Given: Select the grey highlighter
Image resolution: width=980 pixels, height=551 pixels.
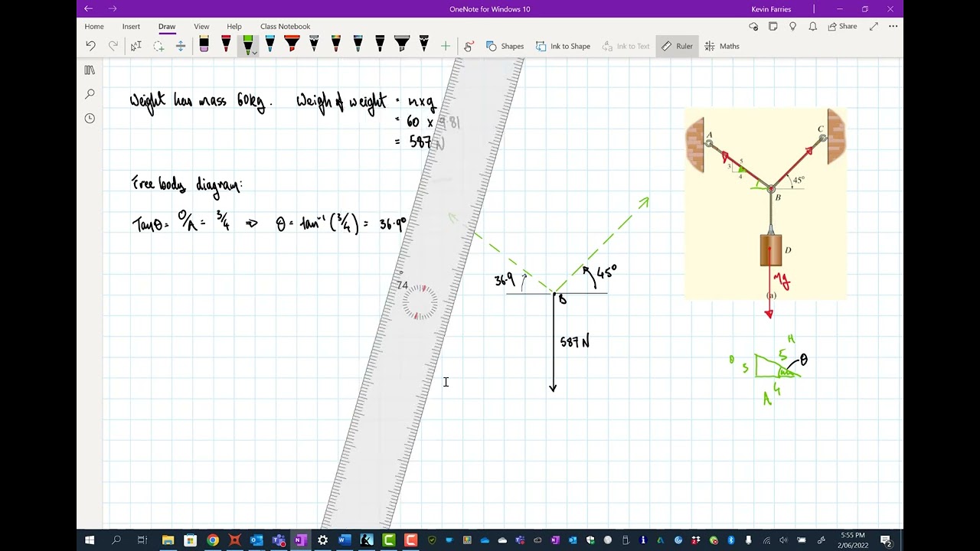Looking at the screenshot, I should click(x=402, y=45).
